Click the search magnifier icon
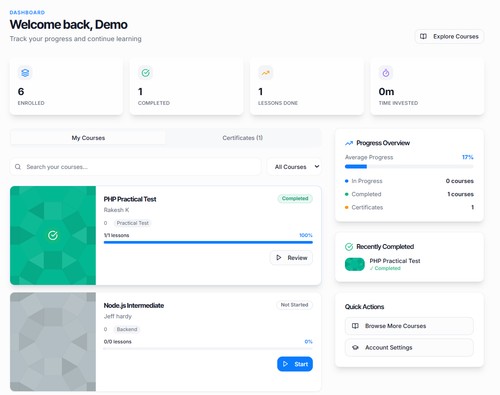The width and height of the screenshot is (500, 395). pos(18,167)
